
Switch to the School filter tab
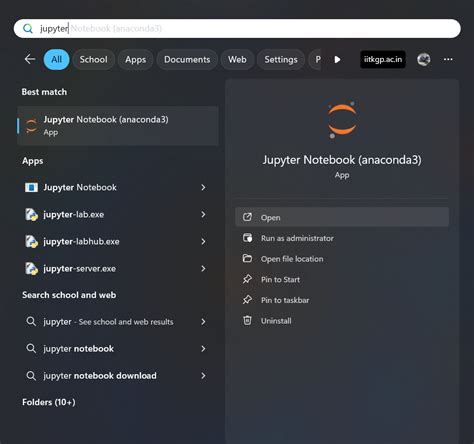(x=93, y=59)
